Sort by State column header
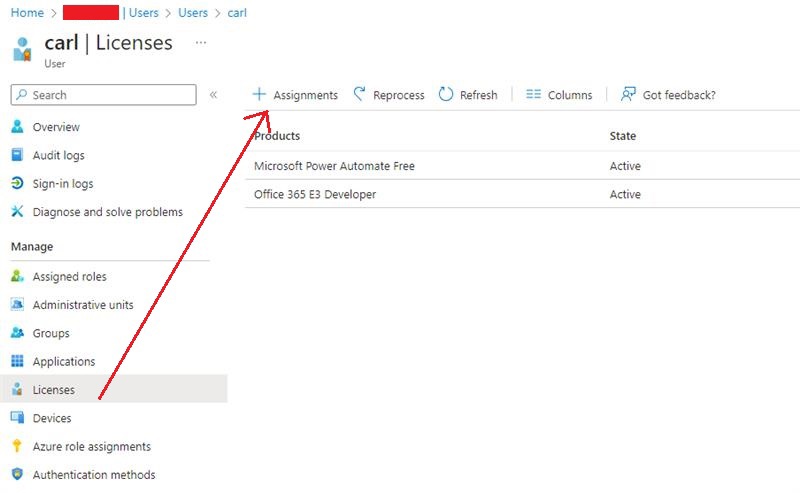Screen dimensions: 800x493 [x=622, y=136]
